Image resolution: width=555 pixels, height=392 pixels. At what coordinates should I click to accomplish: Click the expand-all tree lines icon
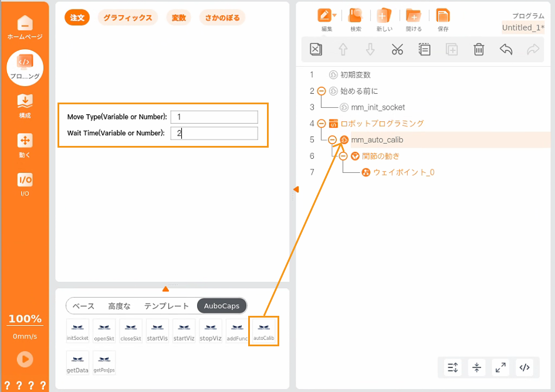coord(453,367)
